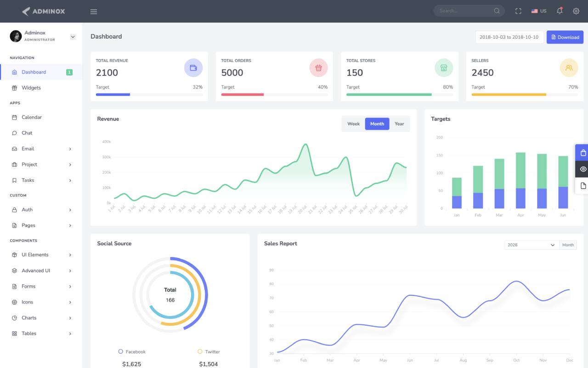Select the Month revenue tab
This screenshot has height=368, width=588.
[x=377, y=124]
